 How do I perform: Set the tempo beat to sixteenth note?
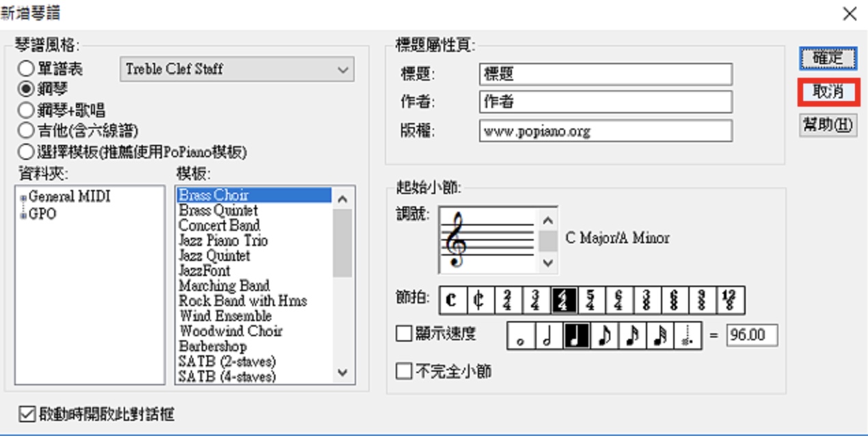[x=632, y=335]
